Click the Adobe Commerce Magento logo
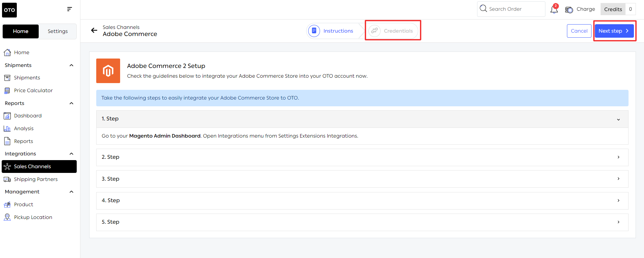This screenshot has height=258, width=644. tap(108, 71)
